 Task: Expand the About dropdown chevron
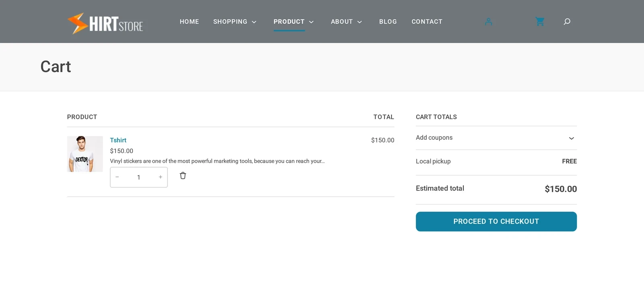(359, 22)
